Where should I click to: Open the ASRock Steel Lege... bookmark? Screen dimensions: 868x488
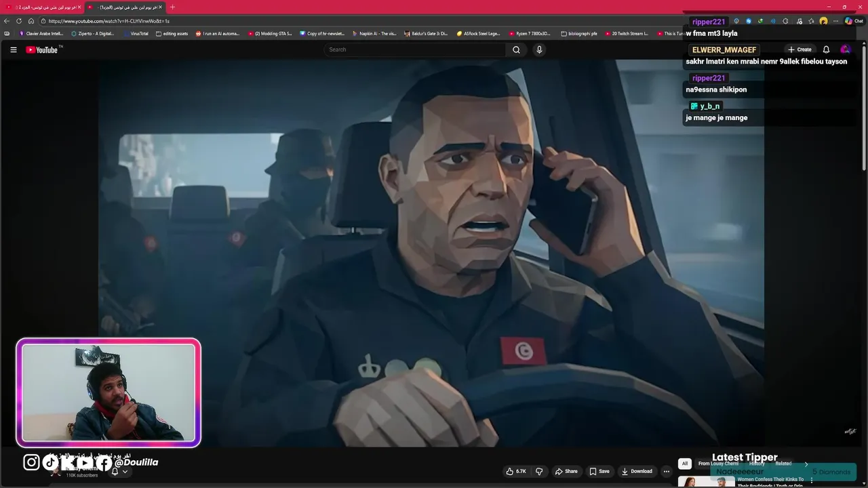pyautogui.click(x=479, y=33)
